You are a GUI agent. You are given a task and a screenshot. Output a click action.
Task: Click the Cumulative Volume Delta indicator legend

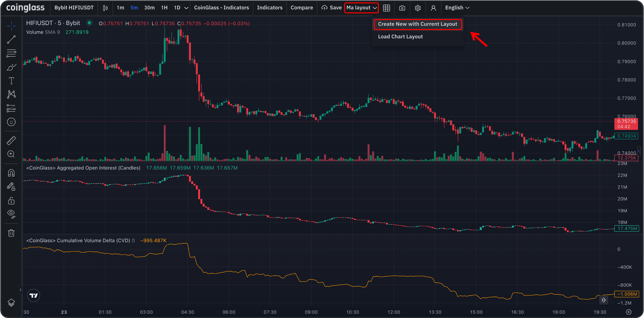click(78, 241)
